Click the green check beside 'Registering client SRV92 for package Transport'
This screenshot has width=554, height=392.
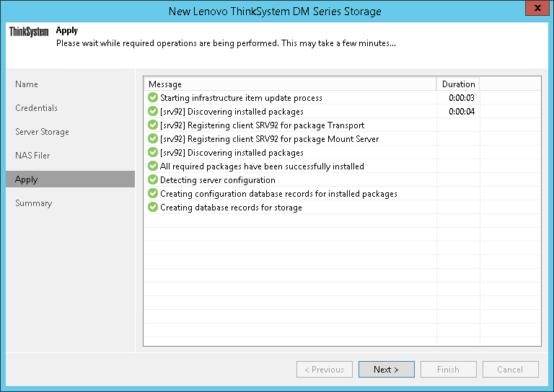point(153,125)
